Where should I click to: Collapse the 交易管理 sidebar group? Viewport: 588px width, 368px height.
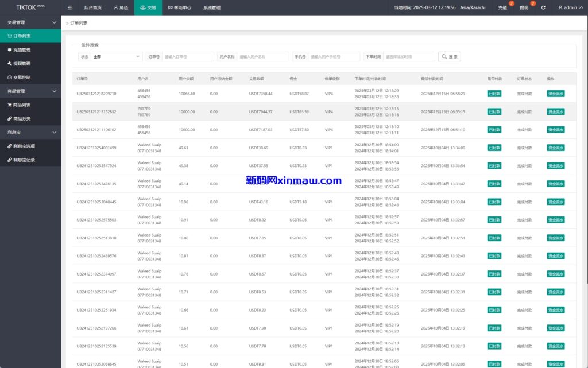coord(30,22)
